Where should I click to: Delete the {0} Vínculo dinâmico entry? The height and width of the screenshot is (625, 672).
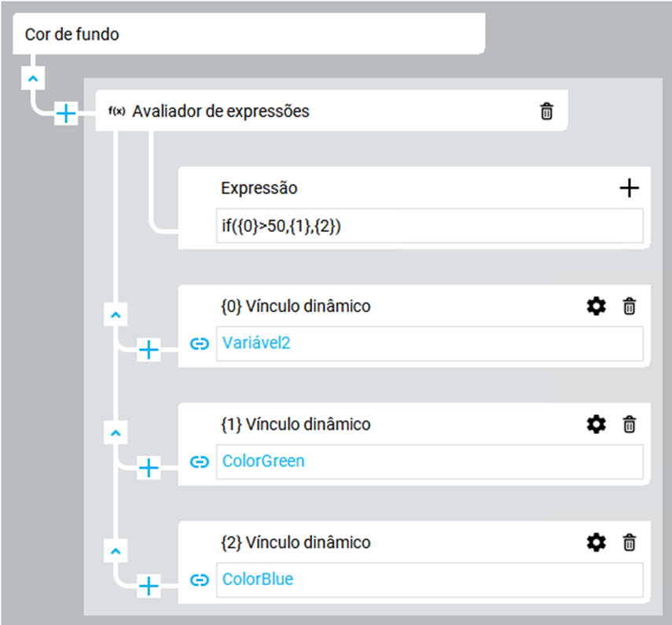click(630, 307)
